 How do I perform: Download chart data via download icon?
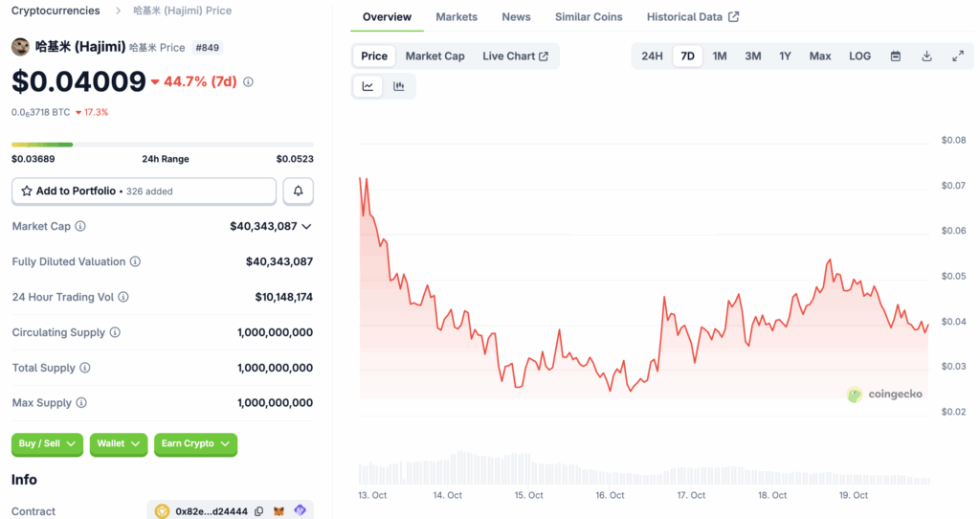point(926,56)
